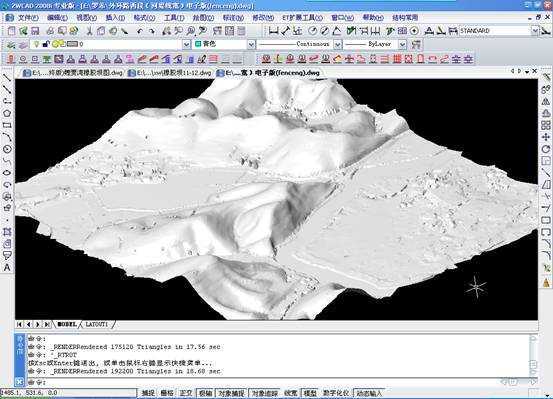Click the Center Mark dimension icon
This screenshot has height=399, width=553.
[x=414, y=31]
